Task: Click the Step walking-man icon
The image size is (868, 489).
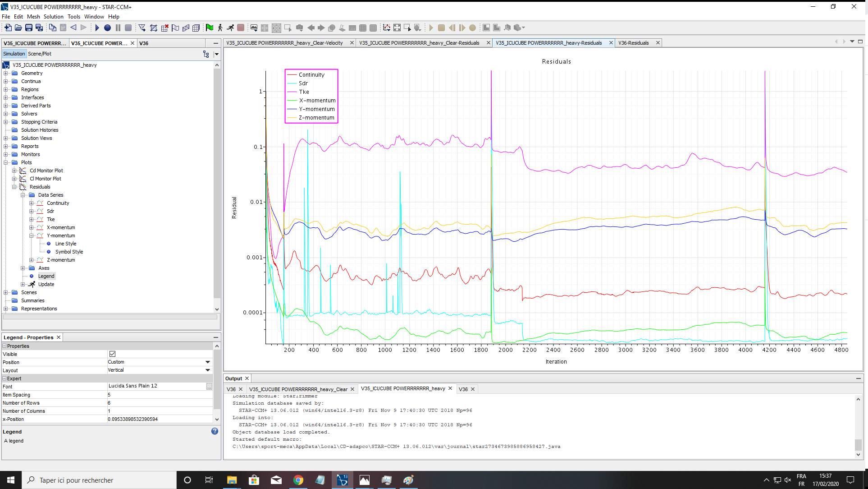Action: [x=220, y=28]
